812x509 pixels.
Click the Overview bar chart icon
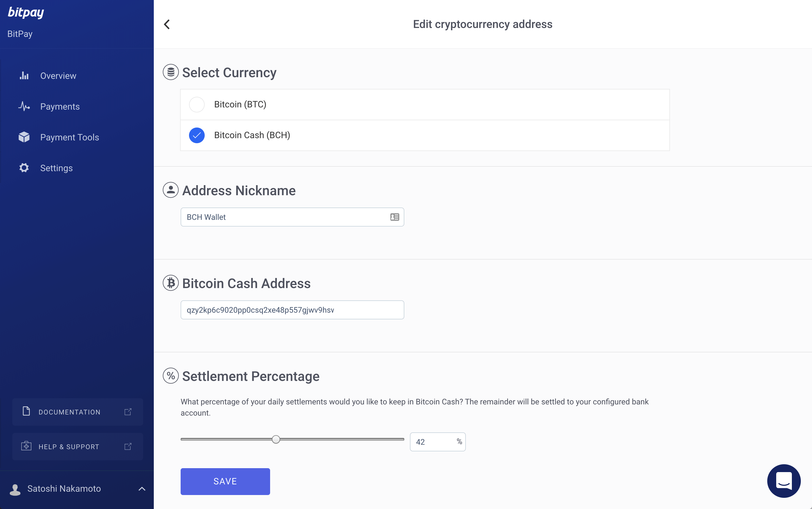tap(24, 76)
